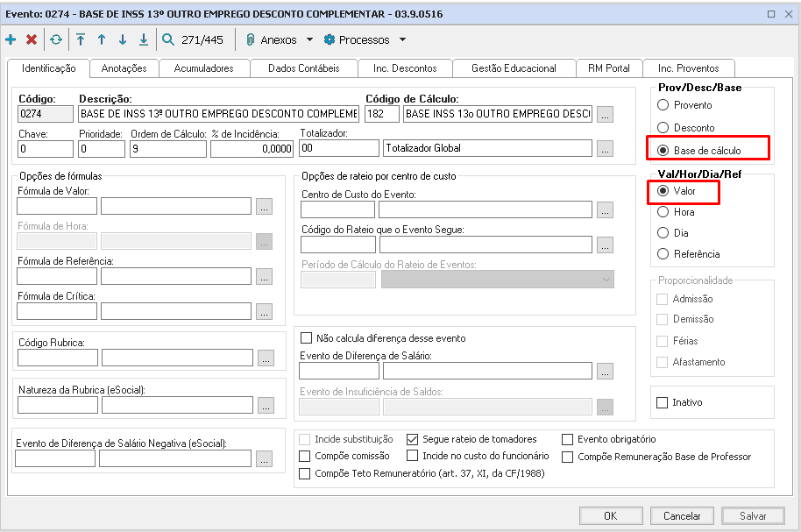Switch to the Dados Contábeis tab

click(x=304, y=68)
